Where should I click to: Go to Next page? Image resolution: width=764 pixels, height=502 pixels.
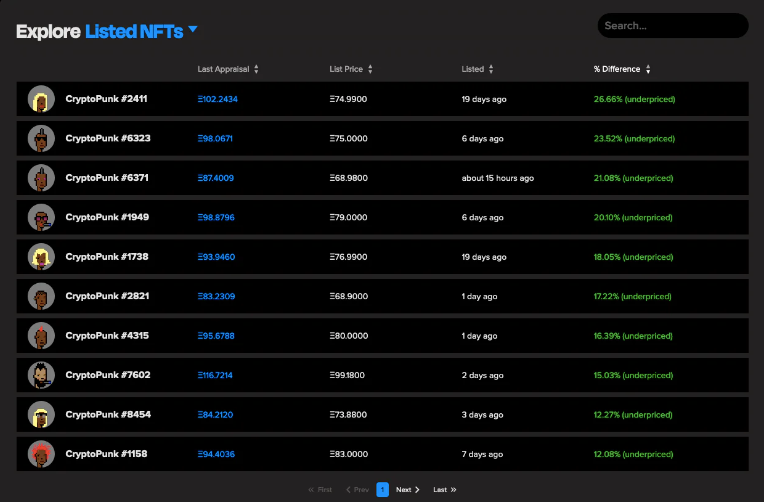(x=407, y=490)
